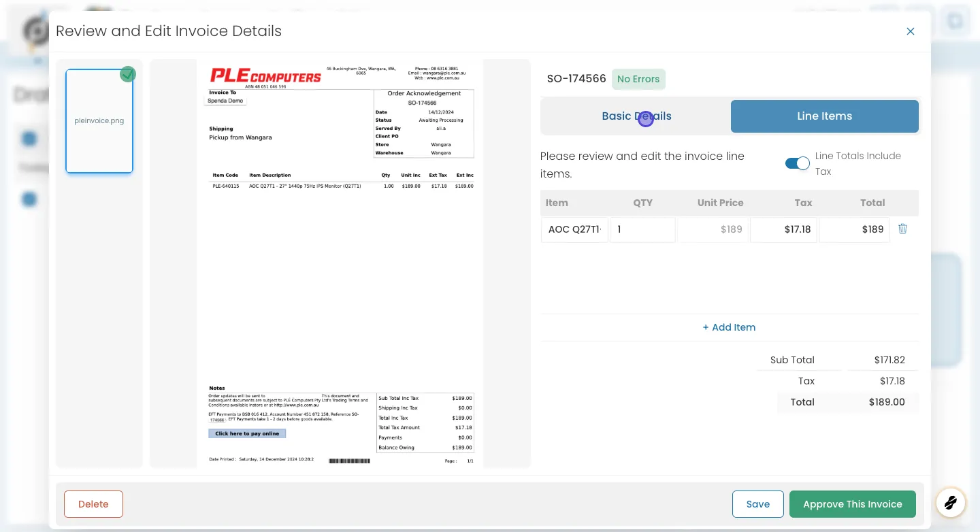Click the Sub Total value $171.82
The image size is (980, 532).
[889, 360]
